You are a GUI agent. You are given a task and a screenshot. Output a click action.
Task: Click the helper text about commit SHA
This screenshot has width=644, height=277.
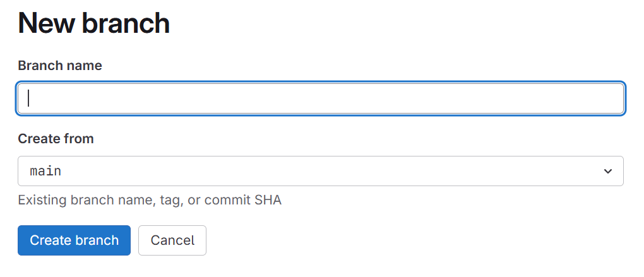click(x=150, y=200)
